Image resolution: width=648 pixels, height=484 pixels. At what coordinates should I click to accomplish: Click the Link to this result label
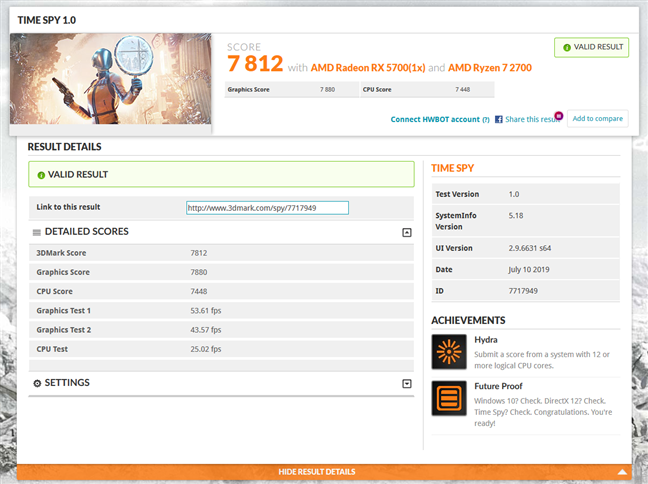pyautogui.click(x=68, y=207)
